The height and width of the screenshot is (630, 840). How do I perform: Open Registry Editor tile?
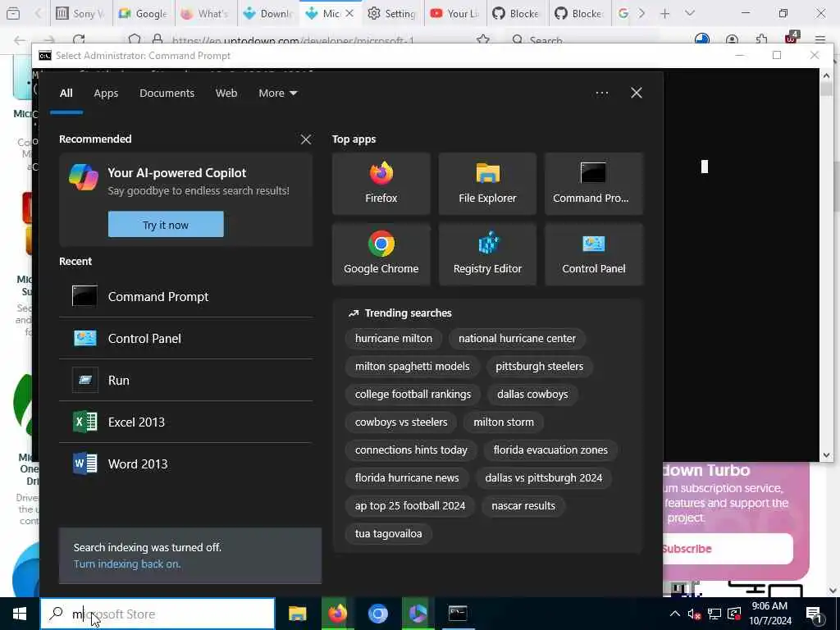coord(487,254)
